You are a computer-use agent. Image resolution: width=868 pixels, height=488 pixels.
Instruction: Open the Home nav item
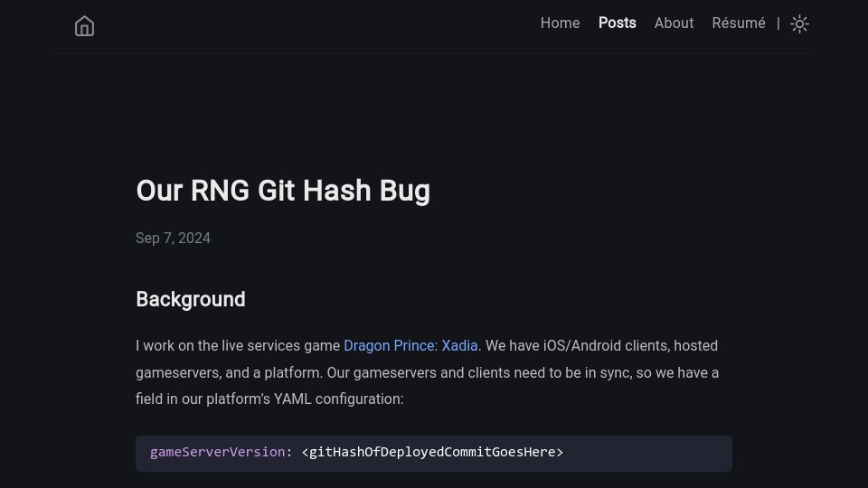coord(560,23)
